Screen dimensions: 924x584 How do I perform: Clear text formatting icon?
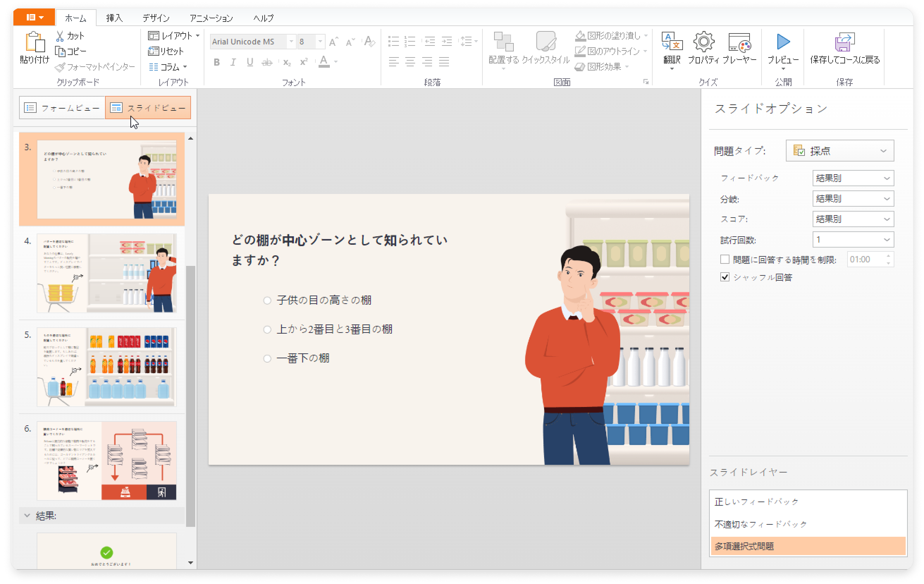tap(370, 42)
